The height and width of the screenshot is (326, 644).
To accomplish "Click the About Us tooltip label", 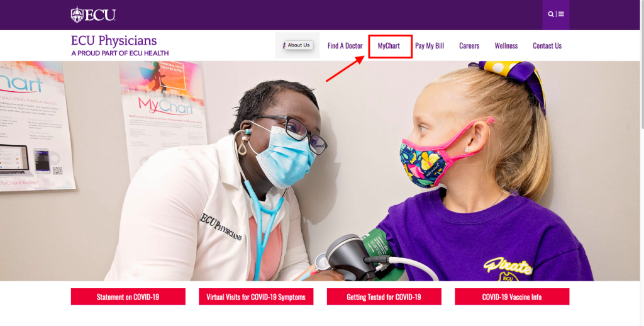I will [299, 45].
